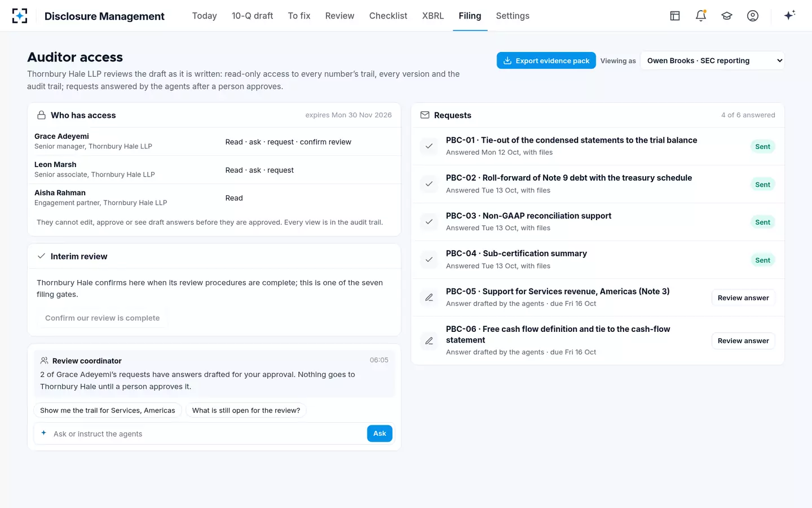This screenshot has width=812, height=508.
Task: Choose 'Show me the trail for Services, Americas'
Action: (107, 410)
